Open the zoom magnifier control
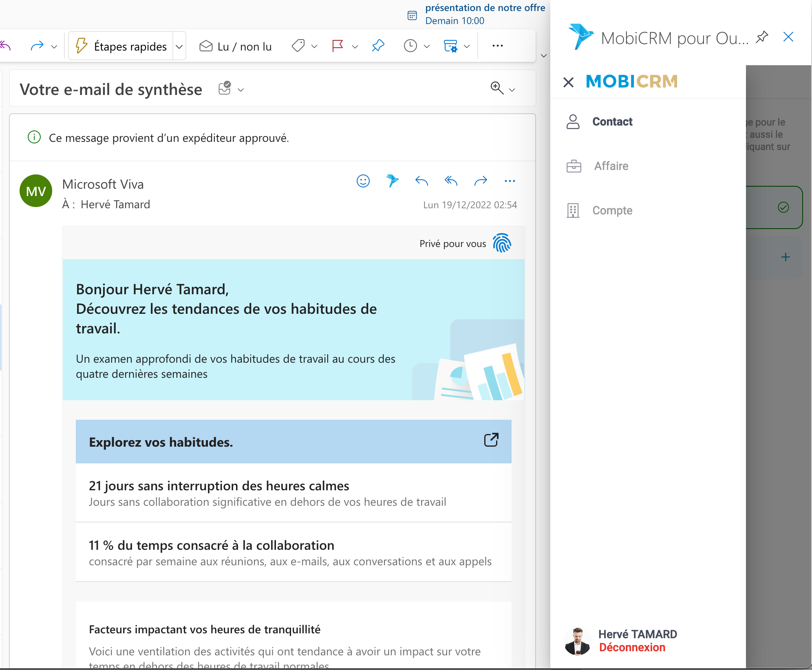This screenshot has width=812, height=670. tap(497, 88)
